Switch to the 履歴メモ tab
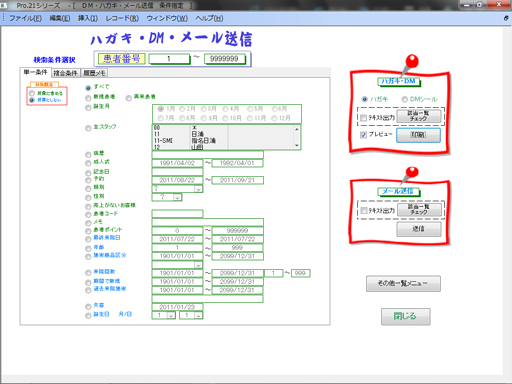The image size is (512, 384). click(94, 73)
